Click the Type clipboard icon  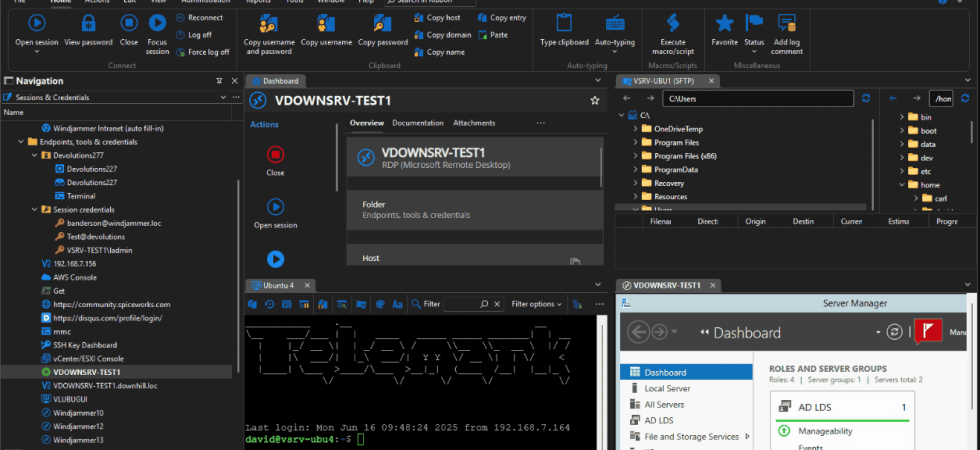pyautogui.click(x=564, y=23)
